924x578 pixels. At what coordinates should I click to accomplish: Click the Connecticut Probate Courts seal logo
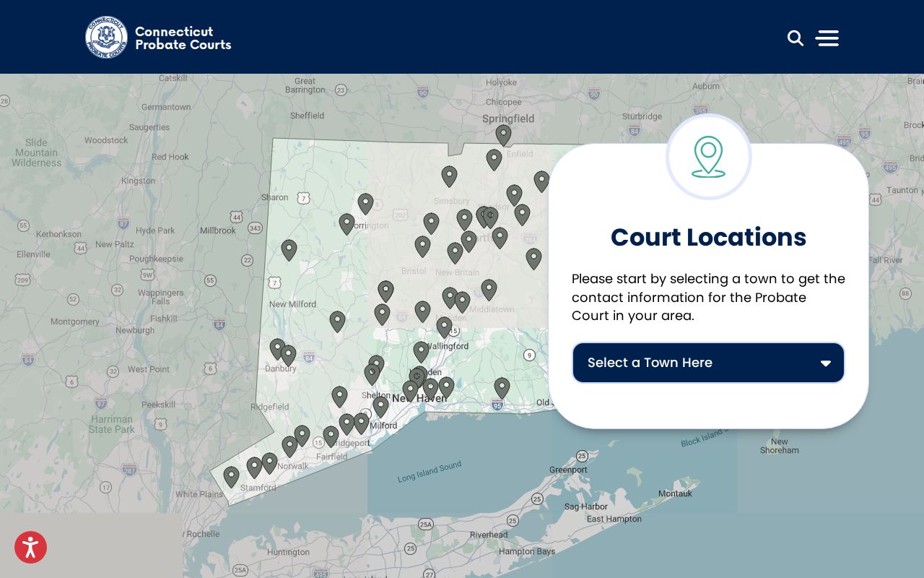[x=107, y=37]
